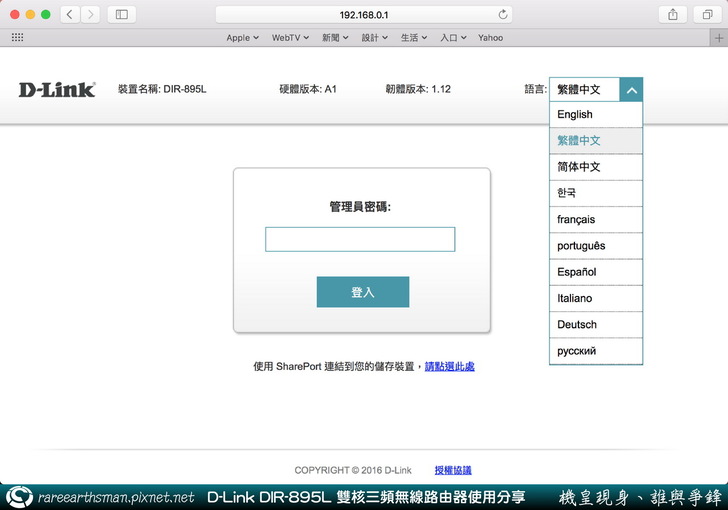728x510 pixels.
Task: Open the 入口 bookmarks folder
Action: coord(453,38)
